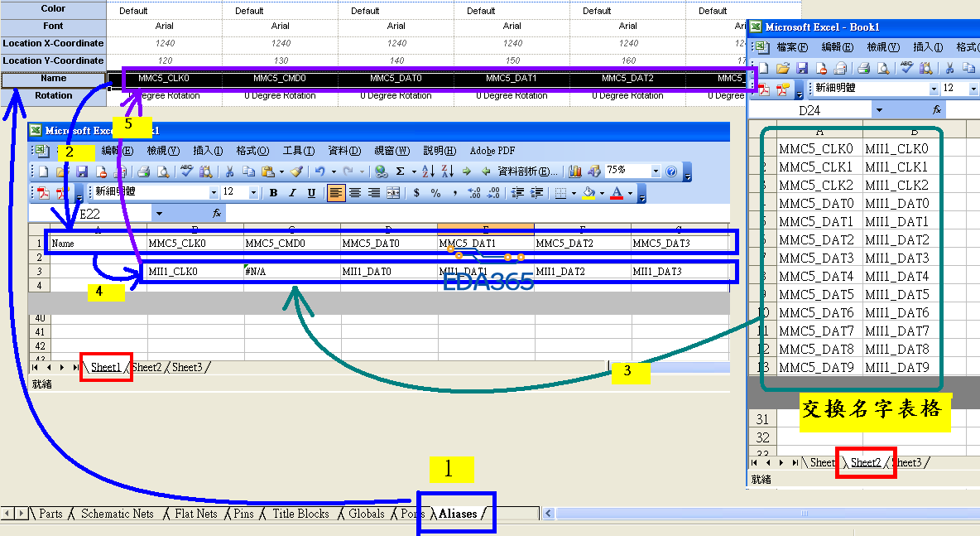Apply the yellow Fill Color bucket
Image resolution: width=980 pixels, height=536 pixels.
(x=588, y=193)
